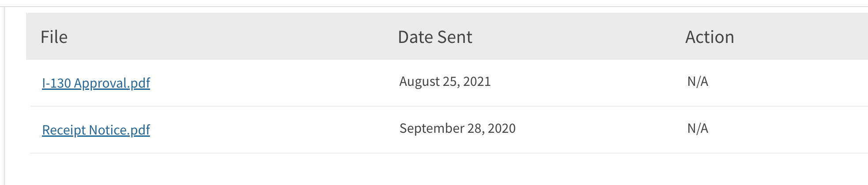Click the File column header

54,37
